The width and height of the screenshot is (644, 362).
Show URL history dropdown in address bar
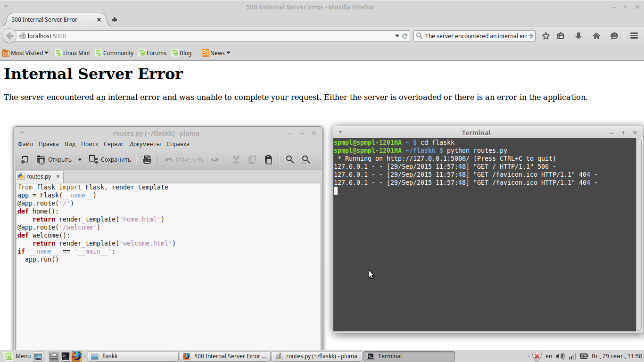(x=397, y=36)
